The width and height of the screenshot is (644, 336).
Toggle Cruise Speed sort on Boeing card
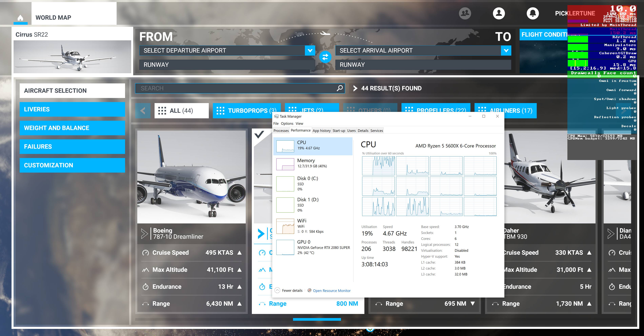(x=239, y=252)
